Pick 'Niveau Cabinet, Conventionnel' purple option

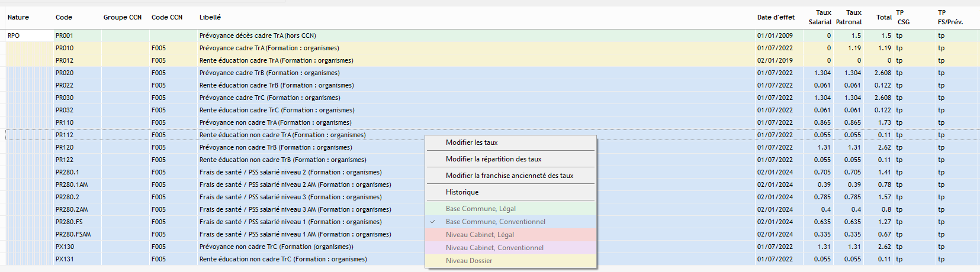coord(494,248)
